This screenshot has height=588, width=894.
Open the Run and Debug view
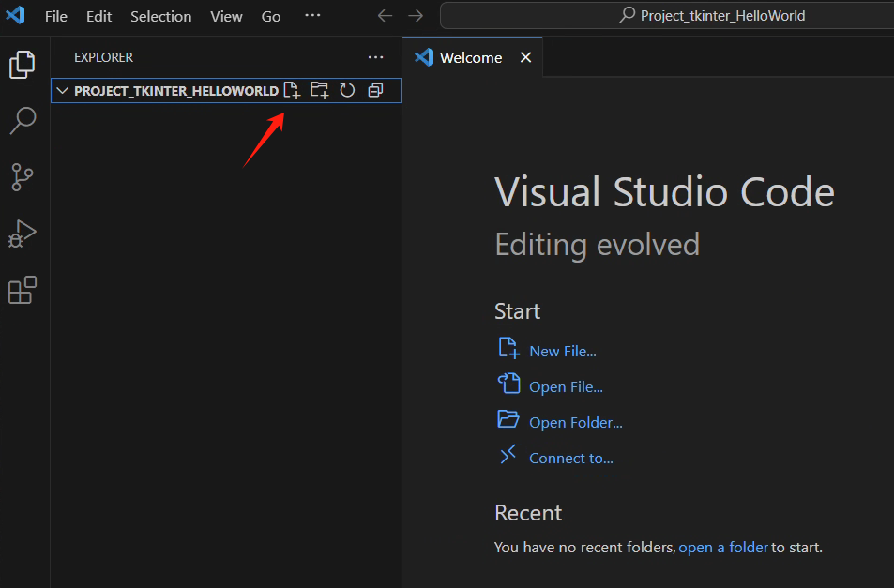click(22, 234)
